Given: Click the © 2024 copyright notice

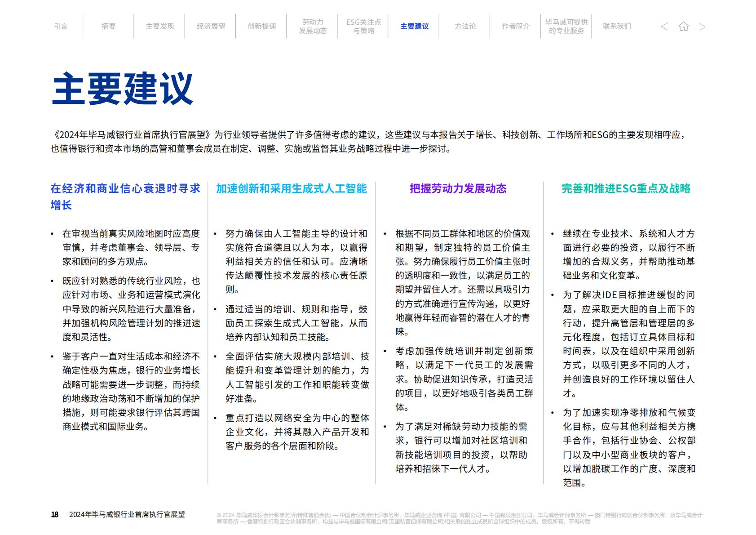Looking at the screenshot, I should click(x=459, y=518).
